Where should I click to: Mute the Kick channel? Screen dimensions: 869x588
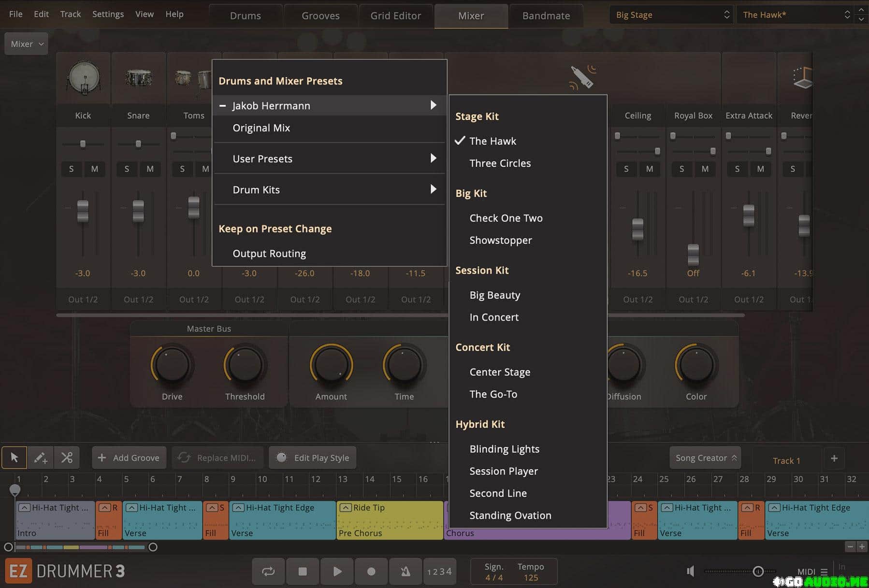(x=95, y=169)
